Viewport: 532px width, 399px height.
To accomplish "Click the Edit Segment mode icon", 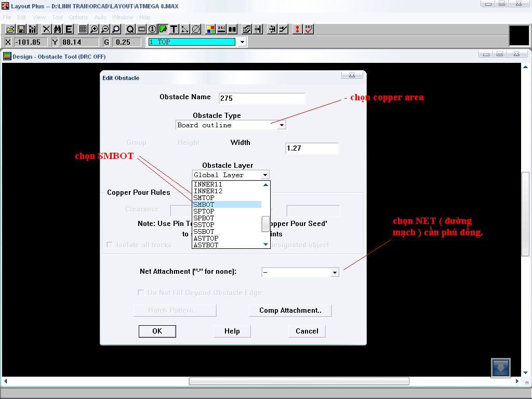I will tap(272, 30).
